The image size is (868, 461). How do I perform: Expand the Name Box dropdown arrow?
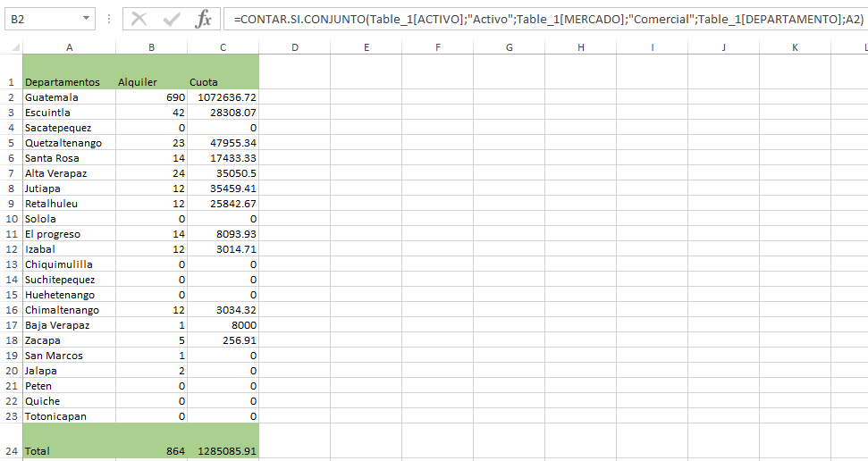[86, 19]
